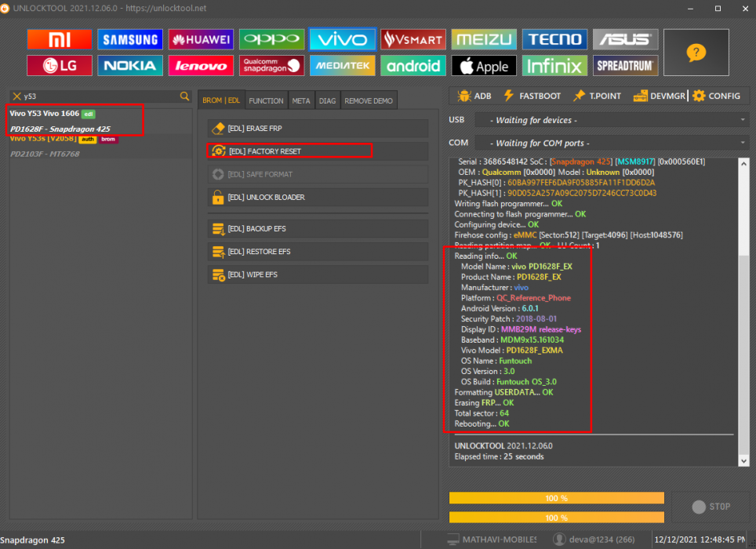Click the date and time in status bar

(x=700, y=540)
